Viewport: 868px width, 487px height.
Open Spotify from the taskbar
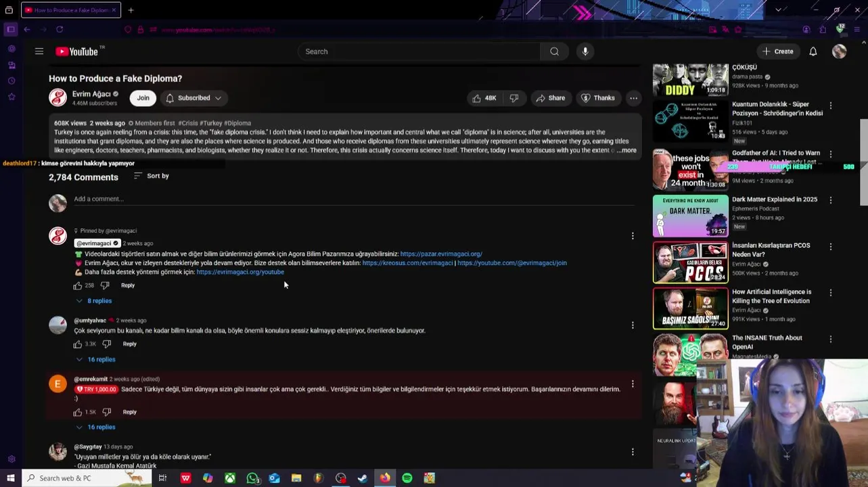[407, 478]
